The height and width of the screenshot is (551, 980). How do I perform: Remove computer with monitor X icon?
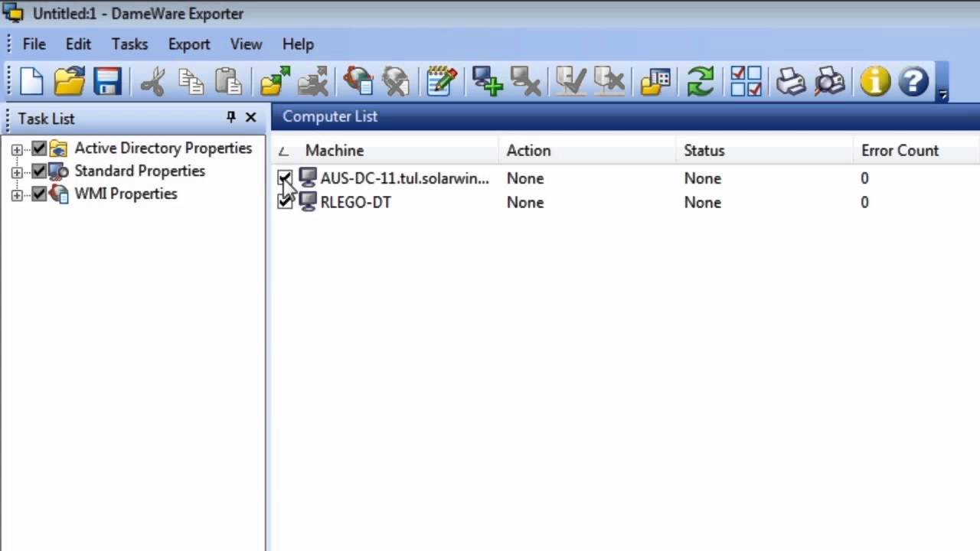(x=525, y=80)
